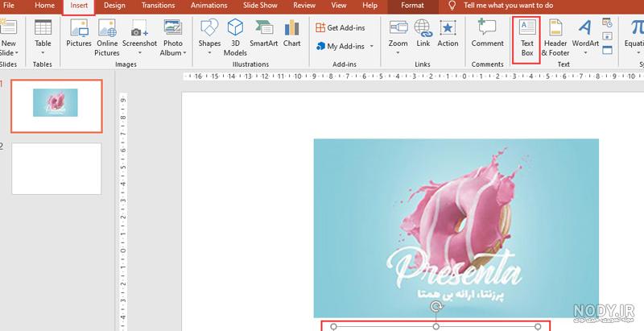Viewport: 644px width, 331px height.
Task: Insert a Link
Action: point(423,33)
